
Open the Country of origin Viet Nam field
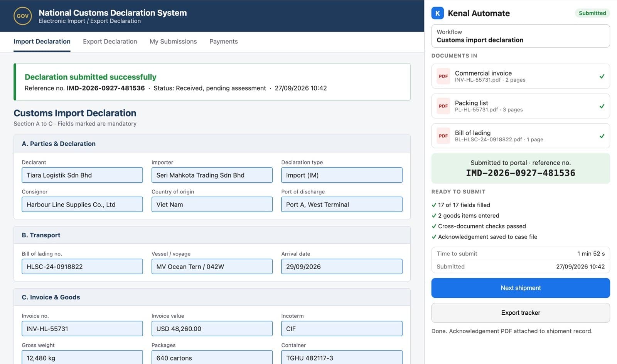tap(212, 205)
